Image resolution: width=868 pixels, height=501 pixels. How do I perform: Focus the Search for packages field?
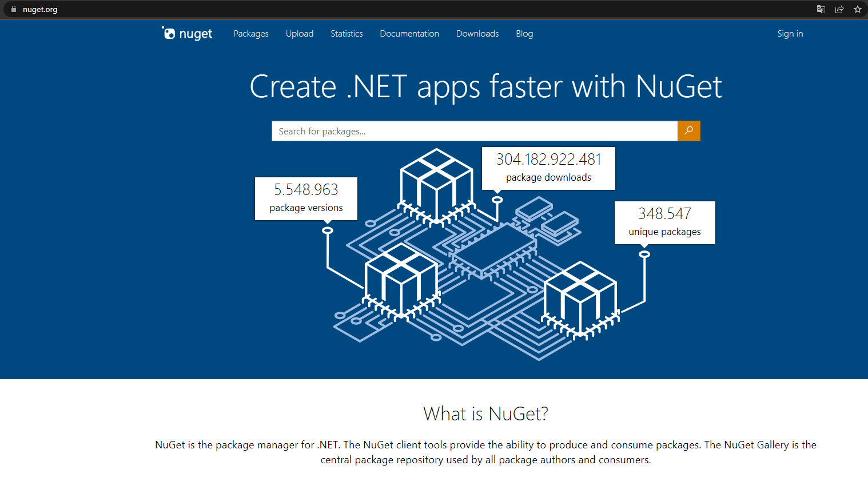(x=475, y=131)
